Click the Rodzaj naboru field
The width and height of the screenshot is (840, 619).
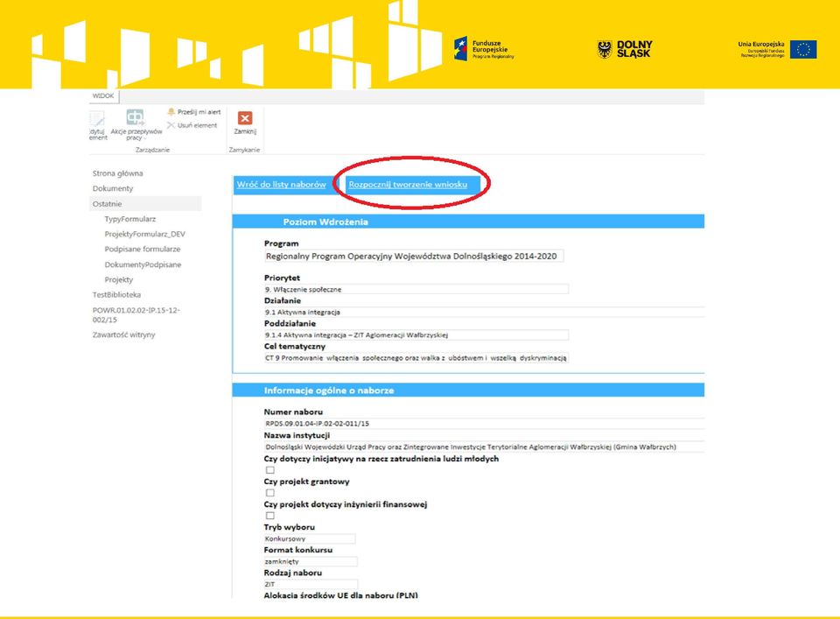(310, 584)
